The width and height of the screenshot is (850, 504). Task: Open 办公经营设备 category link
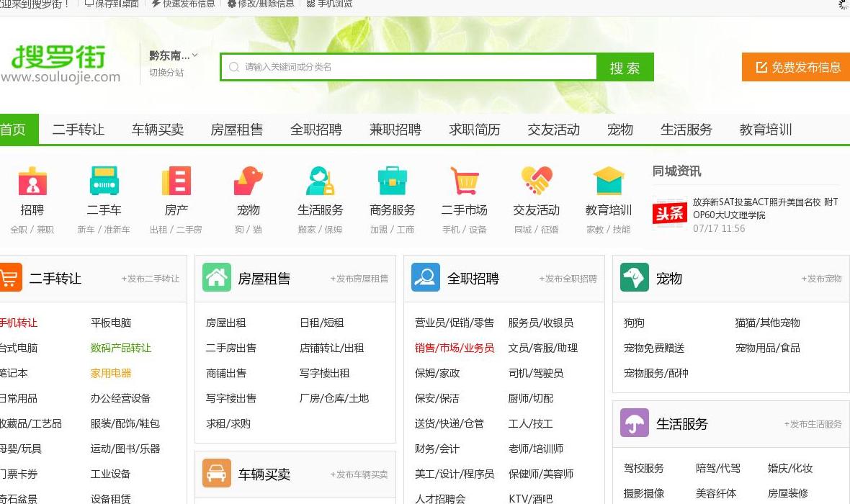pyautogui.click(x=120, y=398)
